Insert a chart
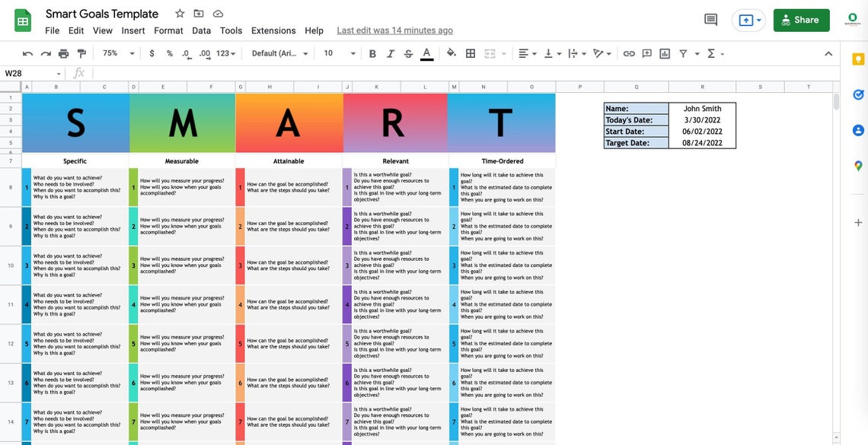The height and width of the screenshot is (445, 868). [x=664, y=53]
